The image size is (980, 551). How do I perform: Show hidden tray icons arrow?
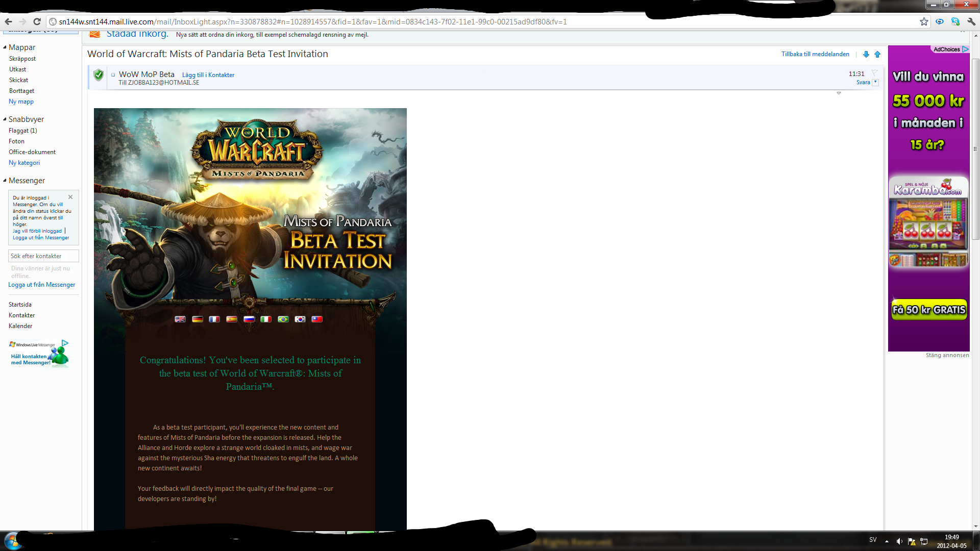[x=887, y=541]
